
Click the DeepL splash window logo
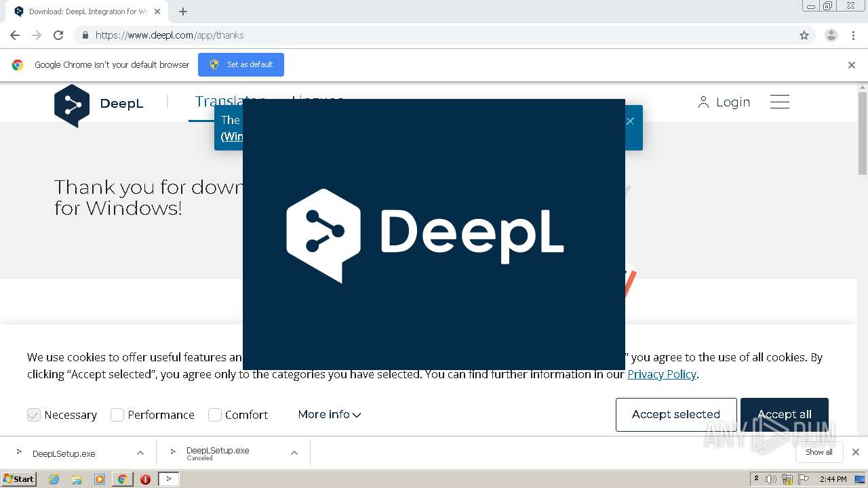click(x=425, y=236)
